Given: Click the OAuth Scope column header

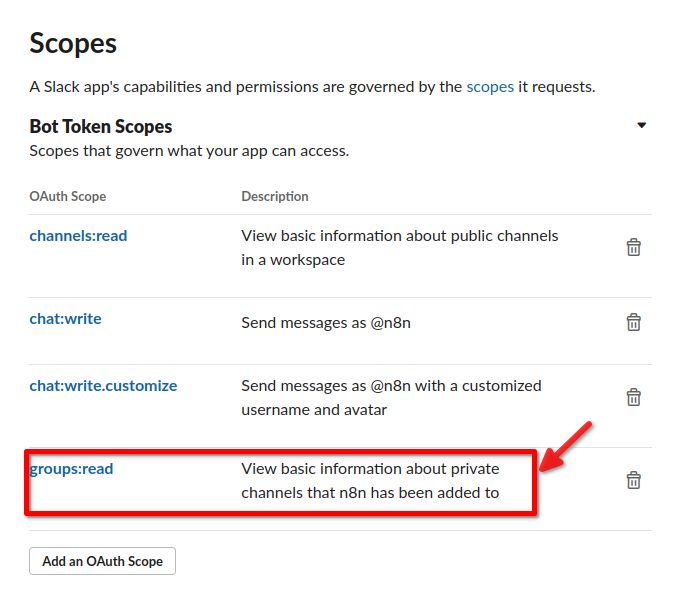Looking at the screenshot, I should coord(67,196).
